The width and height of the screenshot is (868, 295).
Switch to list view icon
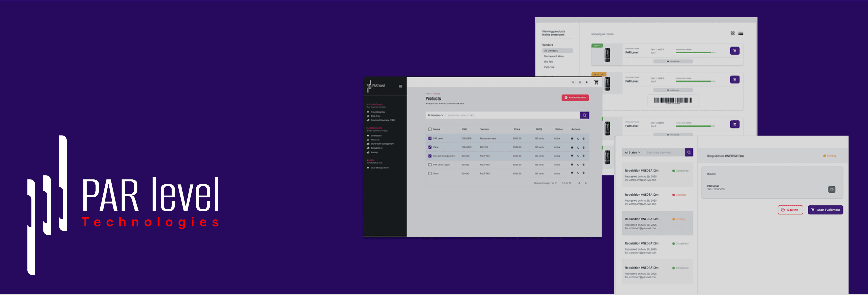pos(740,33)
